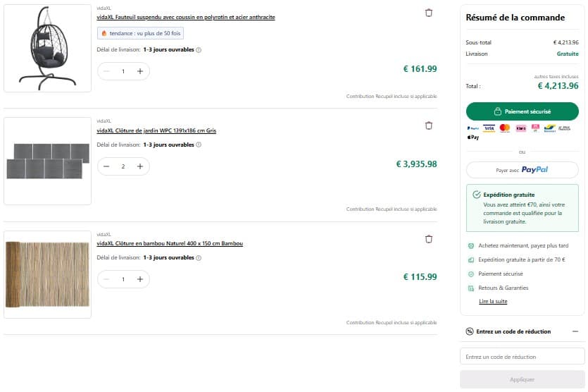Increase quantity of the bamboo fence
Image resolution: width=588 pixels, height=392 pixels.
(x=140, y=279)
